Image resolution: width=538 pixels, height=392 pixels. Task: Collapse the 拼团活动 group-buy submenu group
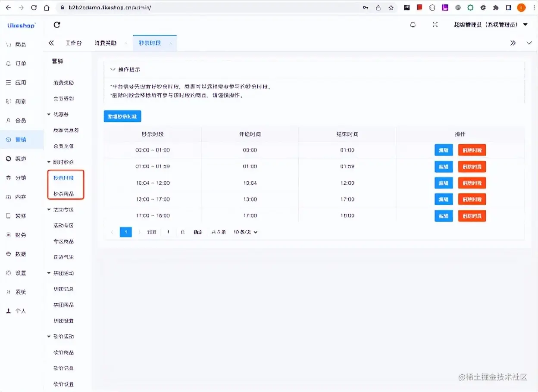point(60,273)
